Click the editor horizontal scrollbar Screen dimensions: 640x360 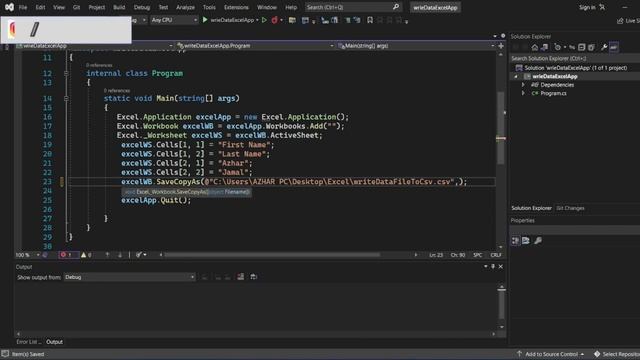[271, 255]
